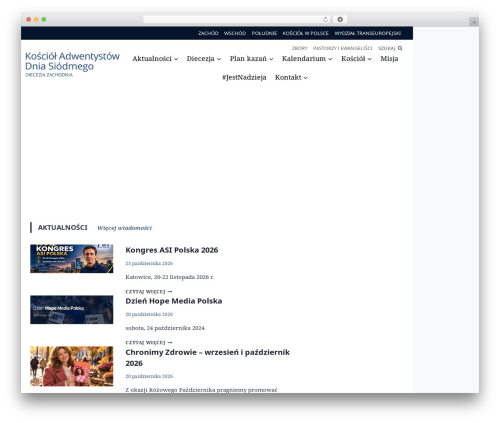
Task: Expand the Kontakt menu
Action: tap(291, 77)
